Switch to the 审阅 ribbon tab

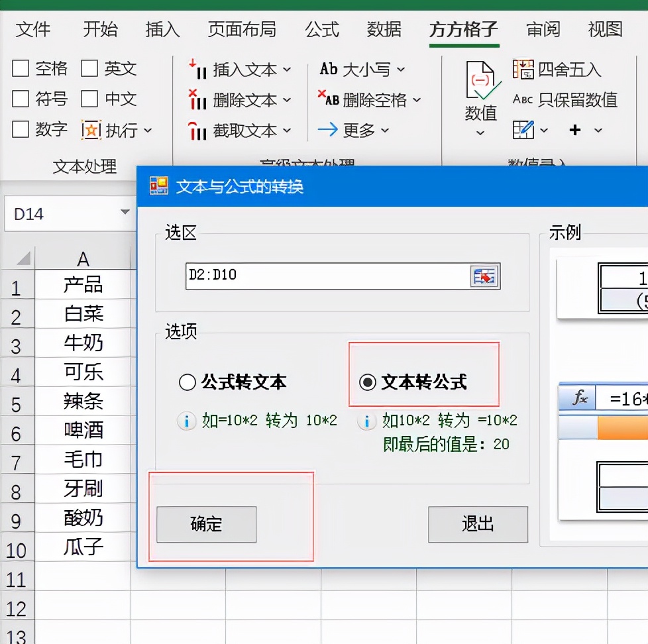tap(543, 29)
